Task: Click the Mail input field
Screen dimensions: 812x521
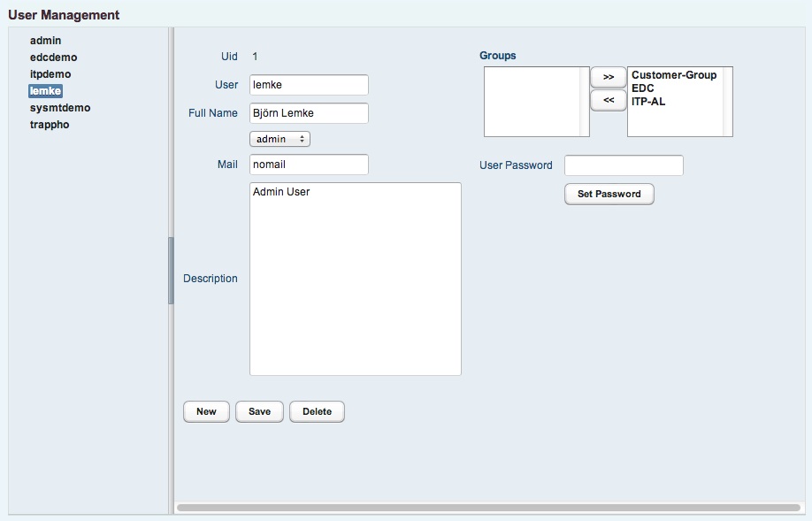Action: pyautogui.click(x=310, y=165)
